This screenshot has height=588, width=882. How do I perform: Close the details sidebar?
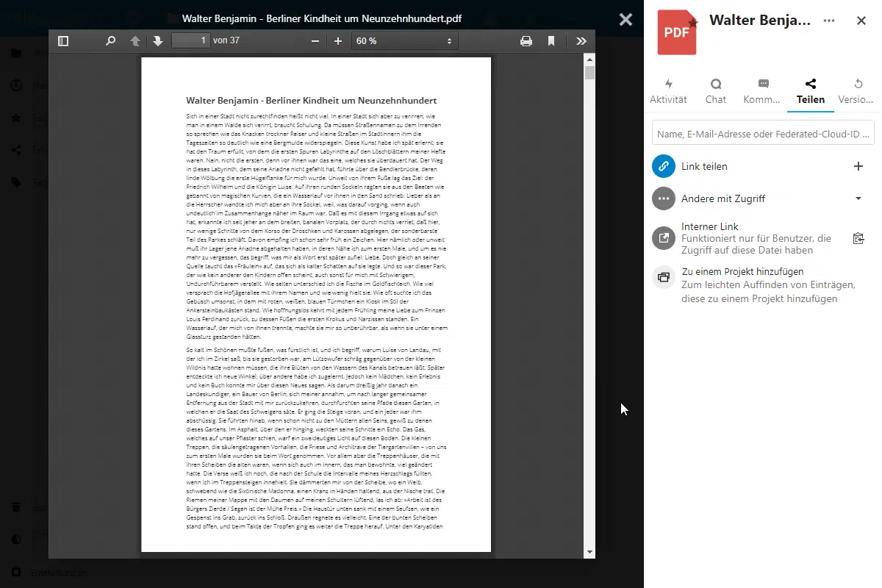pyautogui.click(x=861, y=21)
